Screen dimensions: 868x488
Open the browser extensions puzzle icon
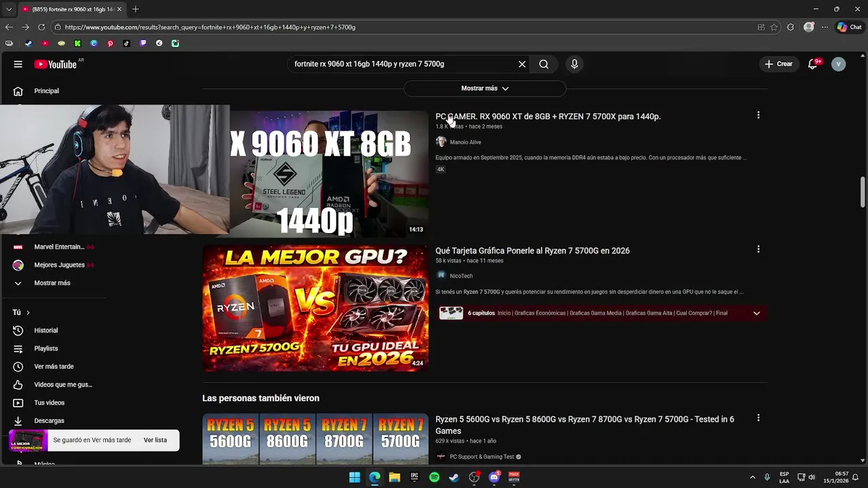click(x=791, y=27)
